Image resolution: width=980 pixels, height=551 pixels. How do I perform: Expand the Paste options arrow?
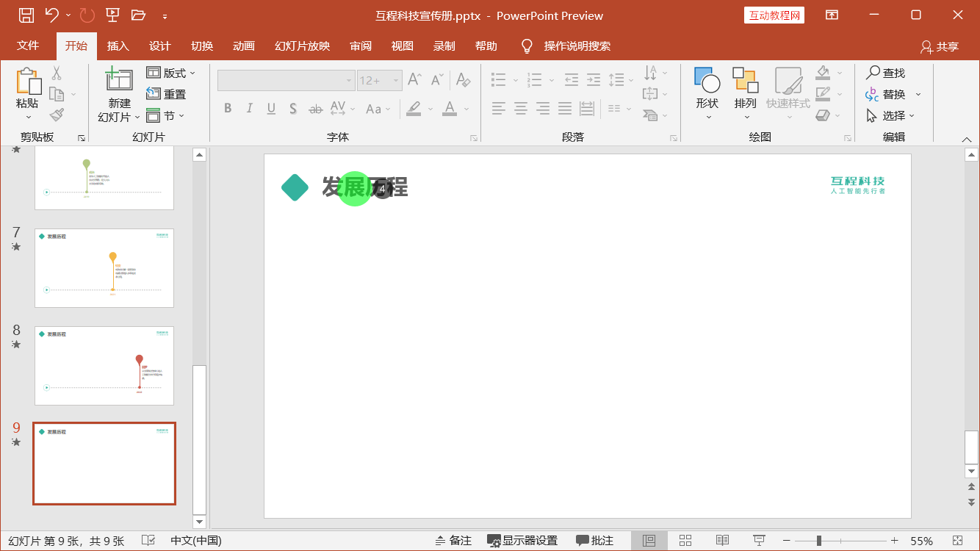(29, 116)
